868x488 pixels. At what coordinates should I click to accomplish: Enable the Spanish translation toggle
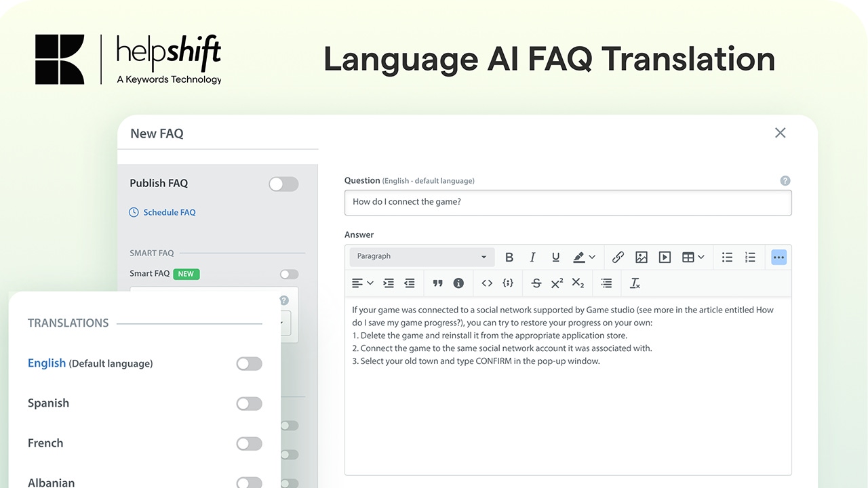pyautogui.click(x=249, y=403)
